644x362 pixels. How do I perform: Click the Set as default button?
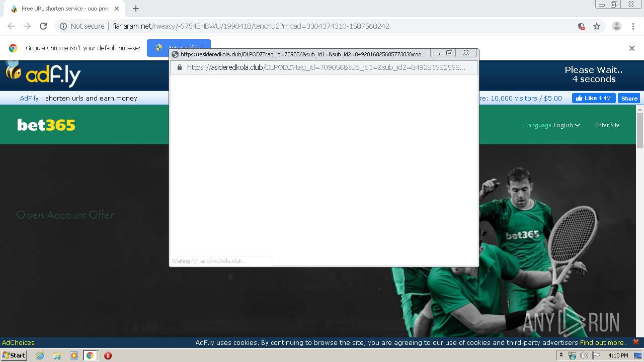(179, 48)
